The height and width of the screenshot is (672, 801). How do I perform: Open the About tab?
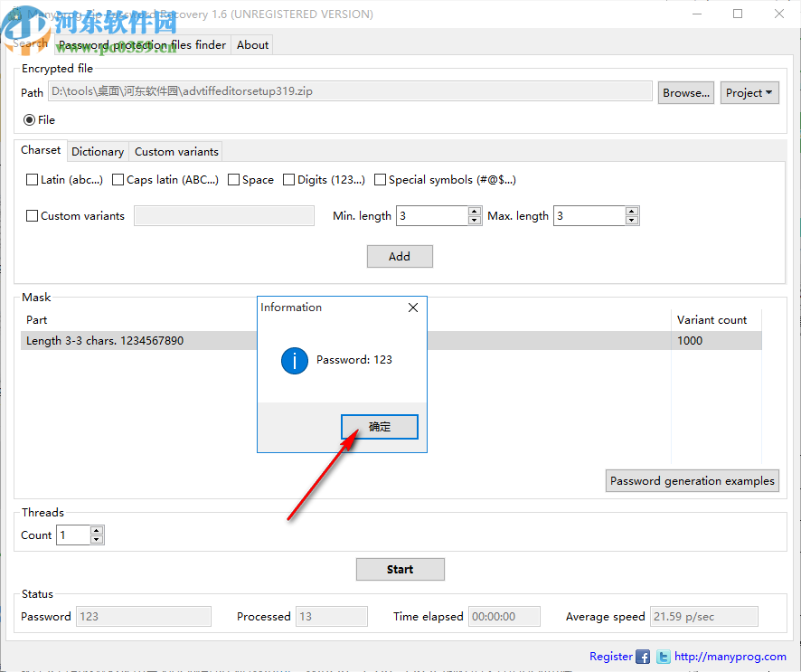click(251, 44)
